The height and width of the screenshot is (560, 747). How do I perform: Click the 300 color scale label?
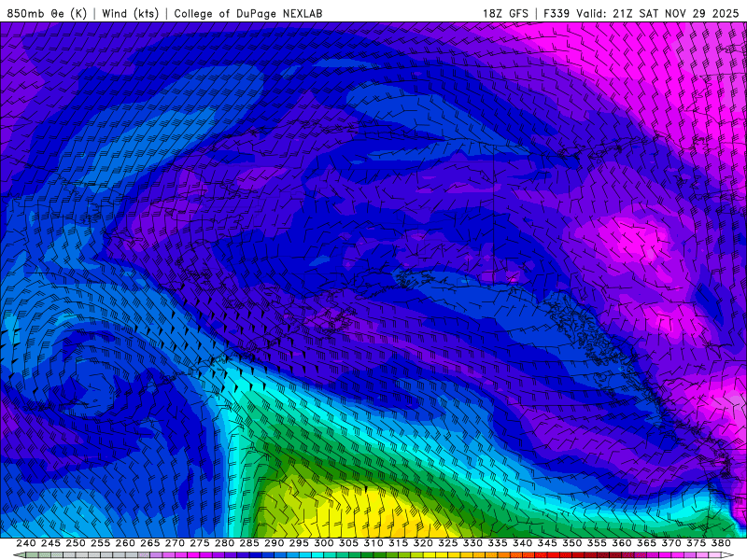tap(324, 543)
